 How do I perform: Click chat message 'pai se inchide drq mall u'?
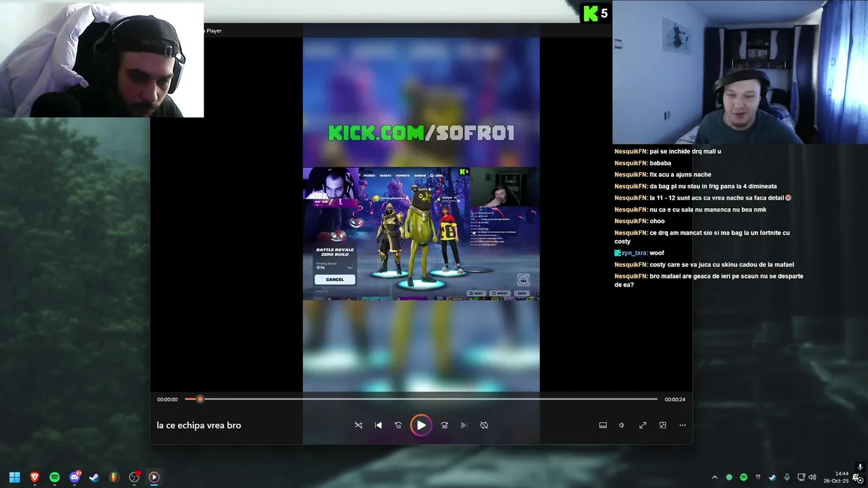(686, 152)
